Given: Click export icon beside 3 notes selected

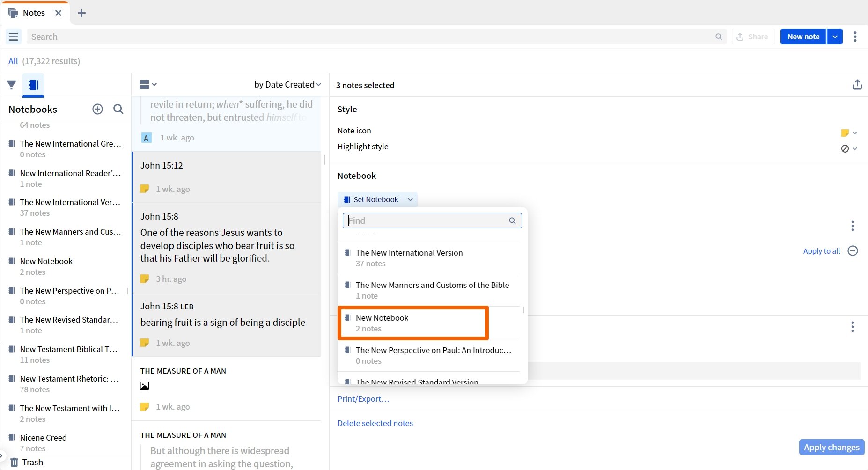Looking at the screenshot, I should 857,85.
